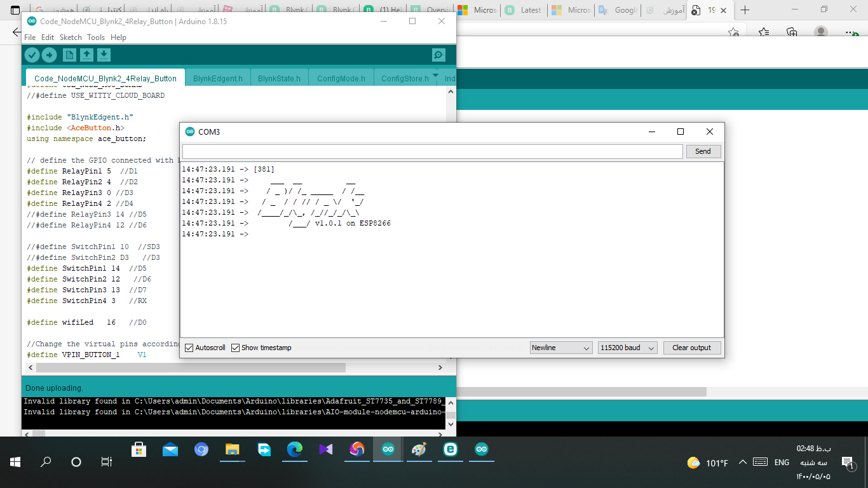Open the browser Favorites list icon

(x=763, y=32)
